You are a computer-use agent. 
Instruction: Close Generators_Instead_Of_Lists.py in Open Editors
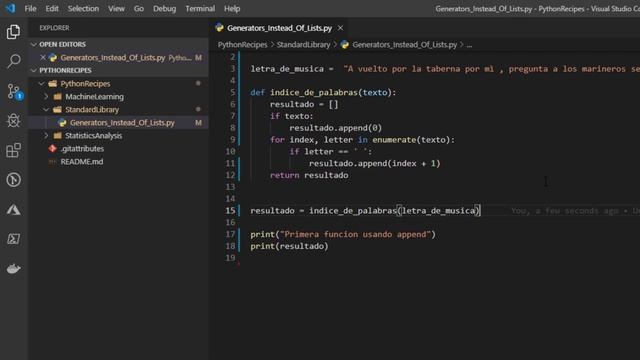pyautogui.click(x=43, y=58)
